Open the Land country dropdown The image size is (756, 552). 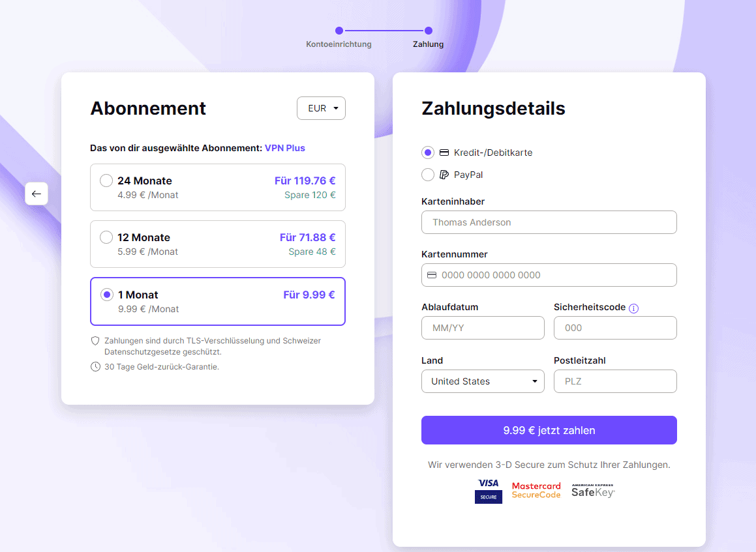(483, 381)
